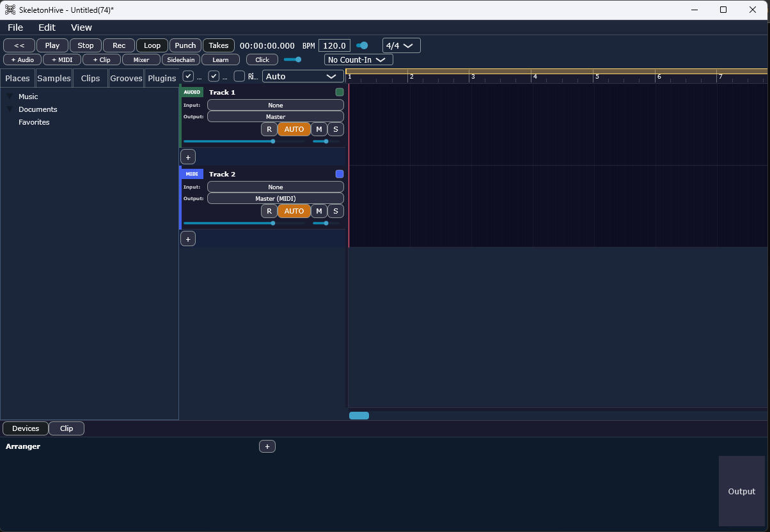This screenshot has height=532, width=770.
Task: Click Track 1 volume slider handle
Action: click(x=273, y=141)
